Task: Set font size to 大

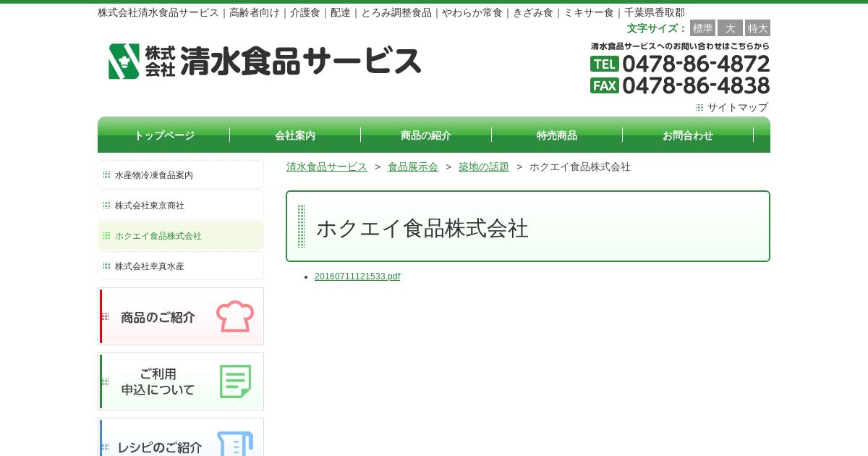Action: [730, 28]
